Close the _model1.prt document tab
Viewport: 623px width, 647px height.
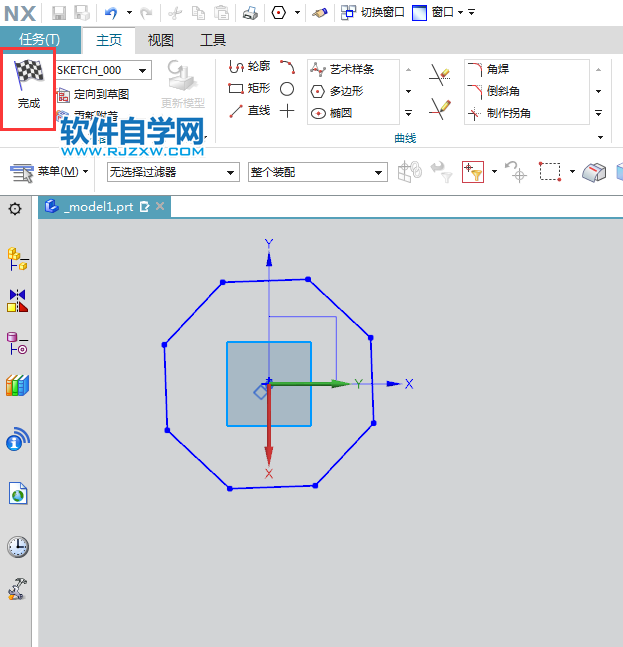pos(159,207)
